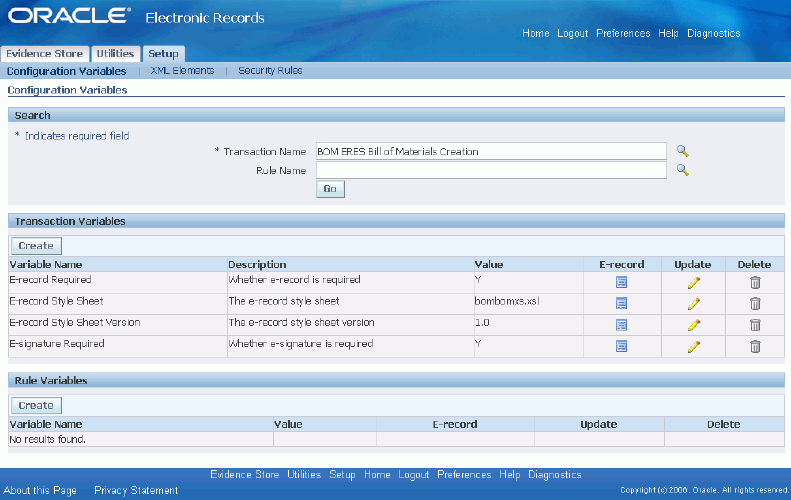Select 'Whether e-signature is required' description
791x500 pixels.
(x=301, y=344)
